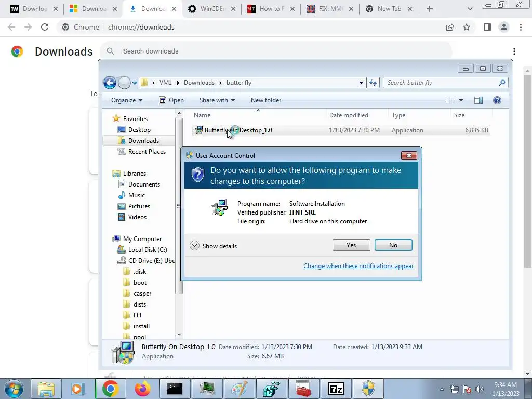This screenshot has width=532, height=399.
Task: Open the Share with menu
Action: [x=217, y=100]
